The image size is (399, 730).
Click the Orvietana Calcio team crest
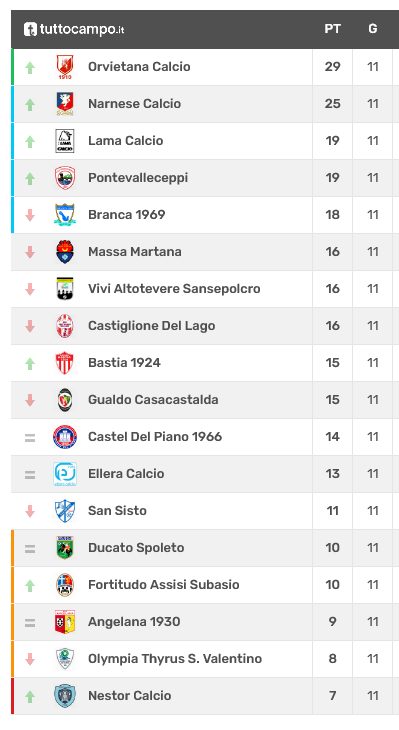[65, 67]
